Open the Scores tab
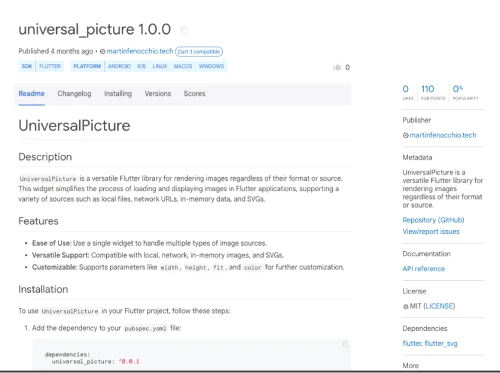 pyautogui.click(x=194, y=94)
